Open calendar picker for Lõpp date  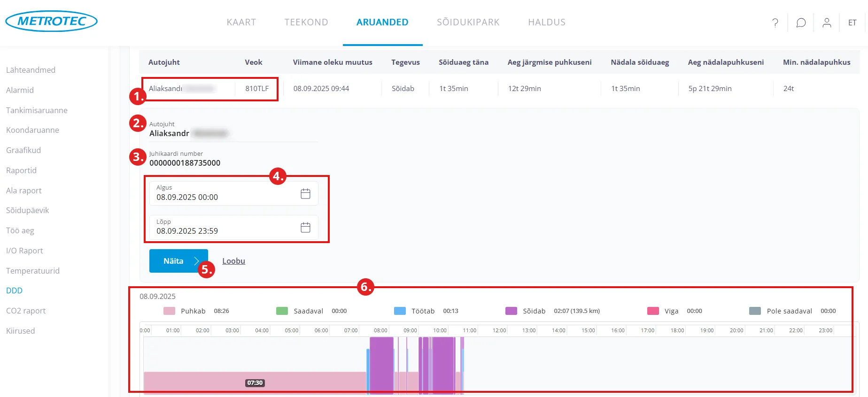[305, 228]
